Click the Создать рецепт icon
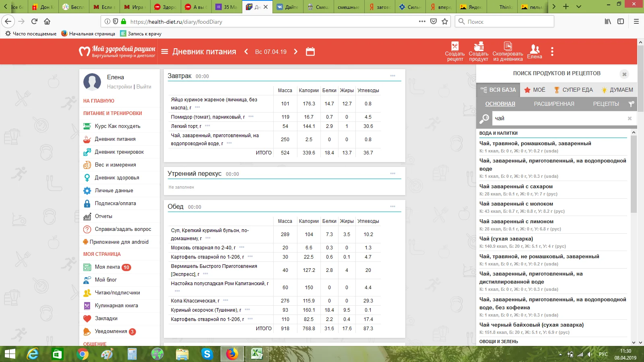The height and width of the screenshot is (362, 644). coord(455,47)
